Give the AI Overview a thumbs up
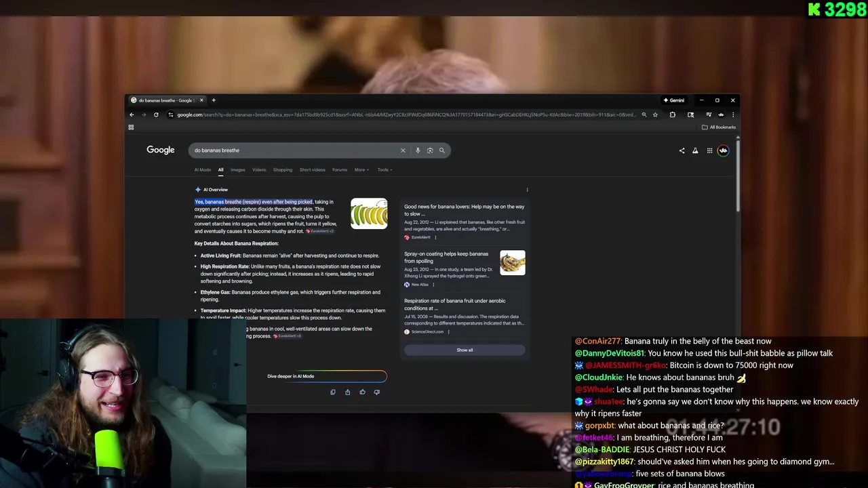The height and width of the screenshot is (488, 868). point(362,392)
